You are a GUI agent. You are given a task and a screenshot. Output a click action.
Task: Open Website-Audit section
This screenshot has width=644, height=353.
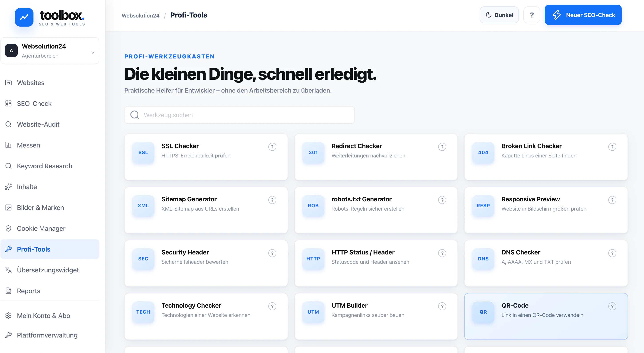pos(50,124)
